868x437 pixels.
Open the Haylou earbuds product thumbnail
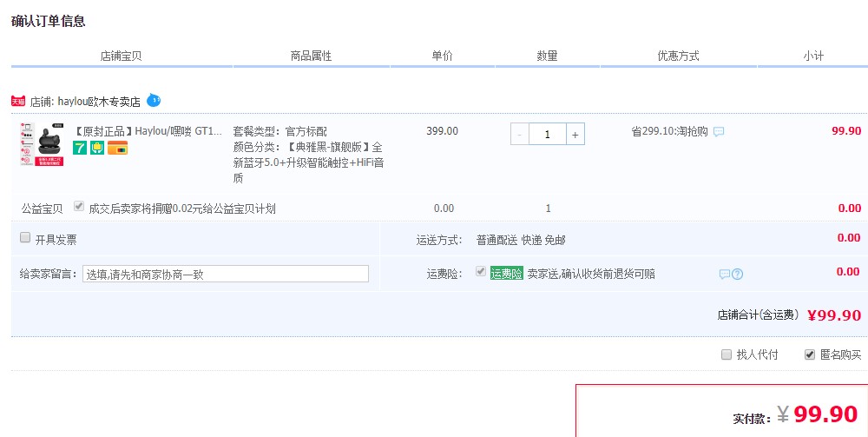click(42, 144)
